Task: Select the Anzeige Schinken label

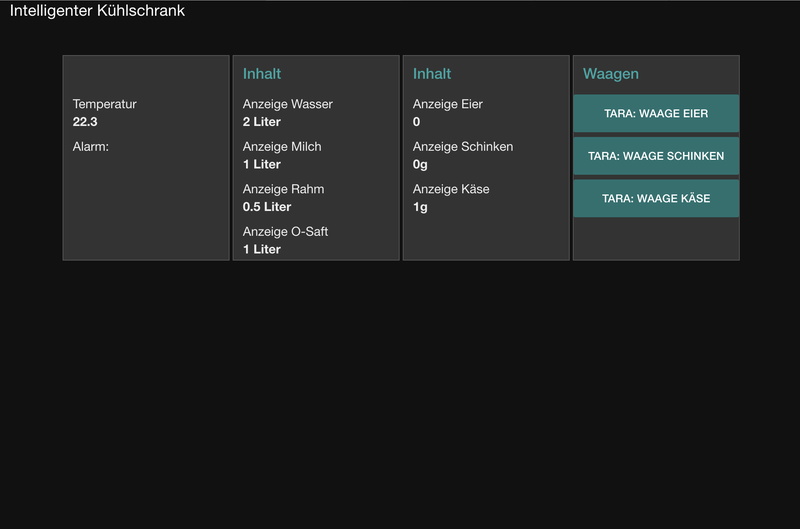Action: tap(463, 146)
